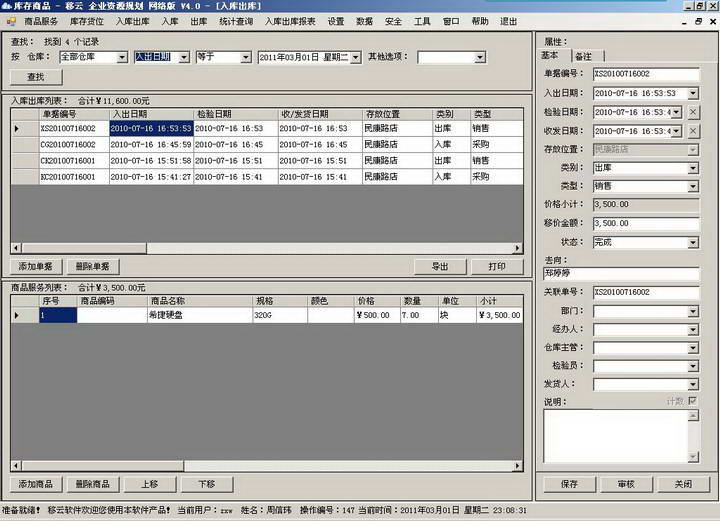Viewport: 720px width, 521px height.
Task: Click the row arrow beside XS20100716002
Action: (x=16, y=129)
